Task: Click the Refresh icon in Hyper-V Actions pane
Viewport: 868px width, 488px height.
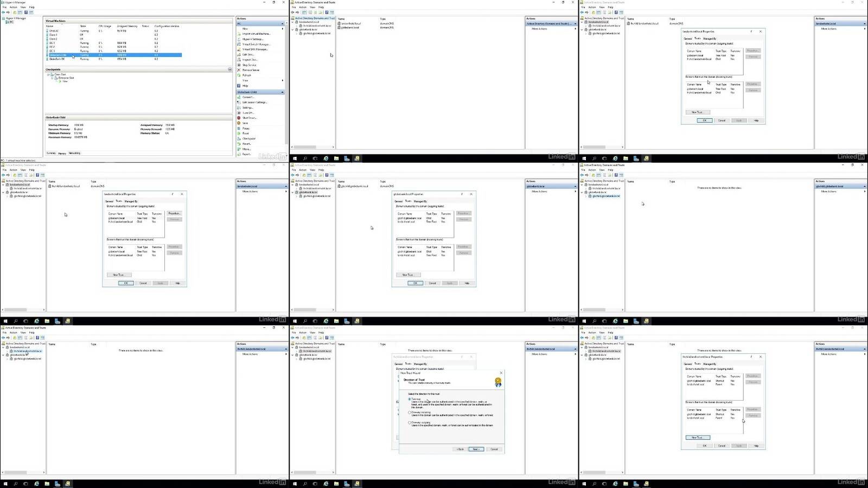Action: pyautogui.click(x=239, y=75)
